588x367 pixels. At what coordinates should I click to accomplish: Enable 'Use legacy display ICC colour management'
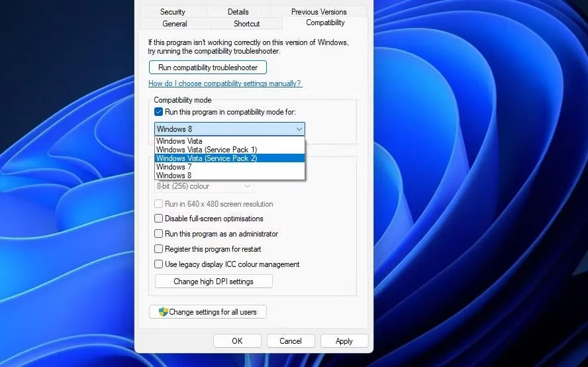pos(159,264)
